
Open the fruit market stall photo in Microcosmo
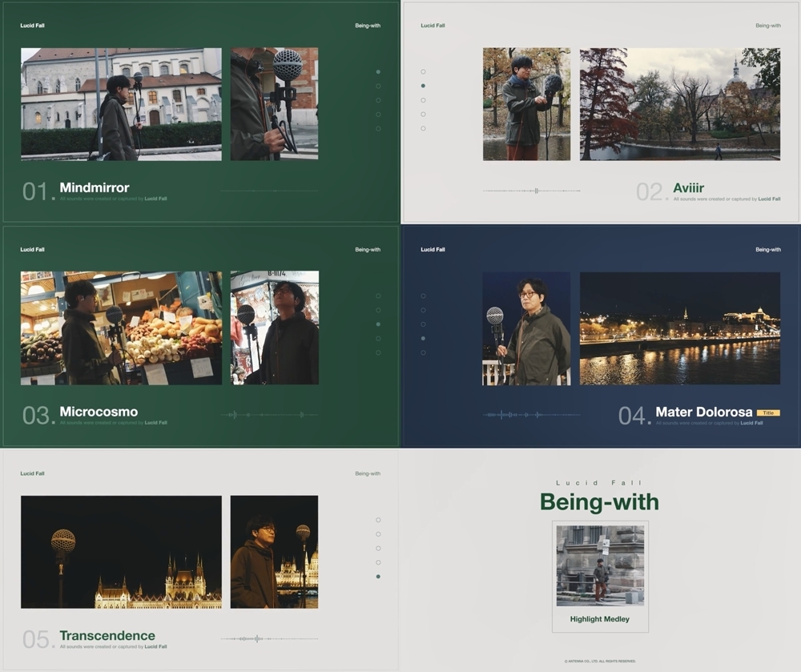click(x=121, y=328)
